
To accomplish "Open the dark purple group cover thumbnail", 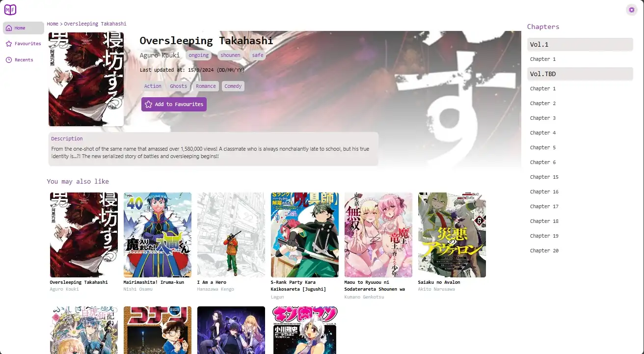I will (x=231, y=330).
